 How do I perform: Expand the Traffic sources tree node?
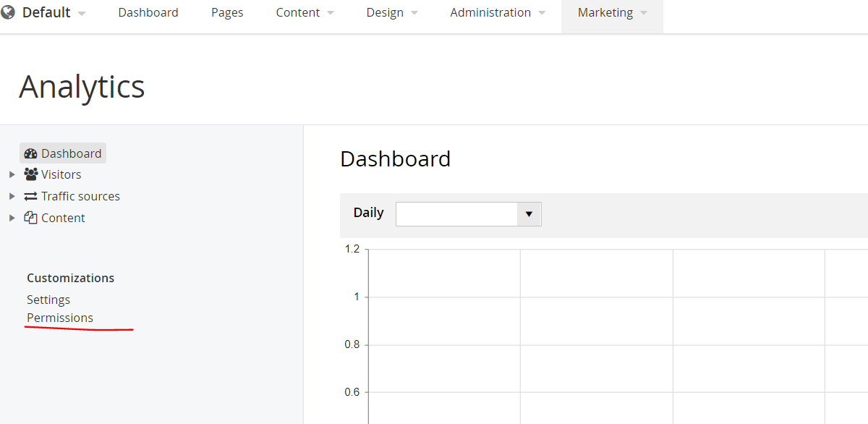coord(12,196)
